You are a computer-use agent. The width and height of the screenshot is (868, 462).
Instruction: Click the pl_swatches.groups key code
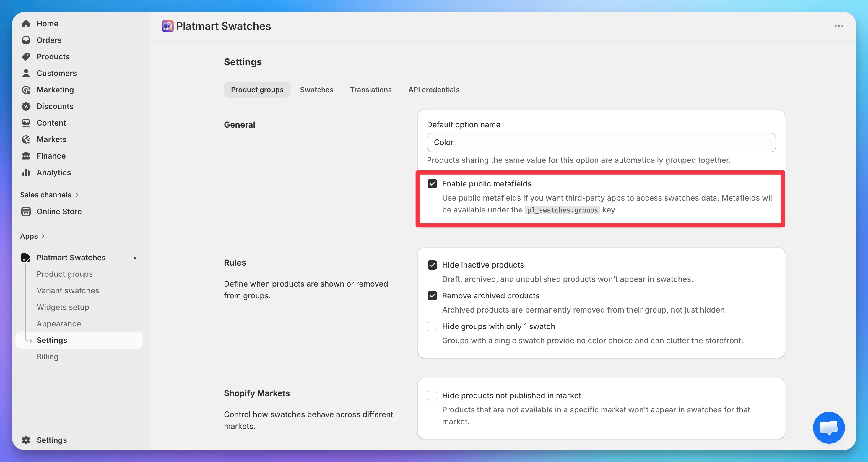[562, 210]
